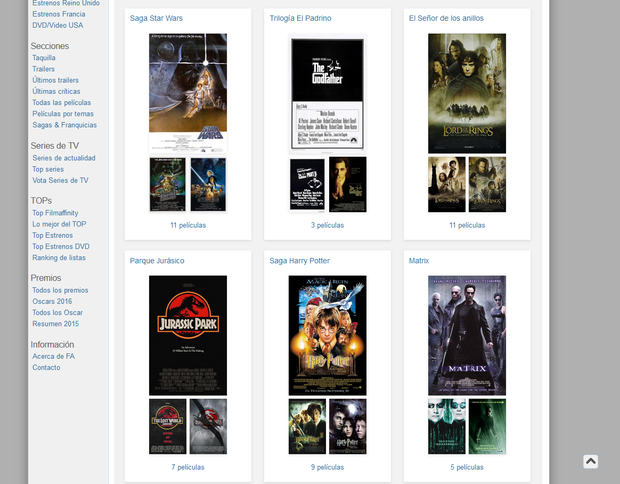Open The Lost World small poster
620x484 pixels.
pyautogui.click(x=168, y=426)
